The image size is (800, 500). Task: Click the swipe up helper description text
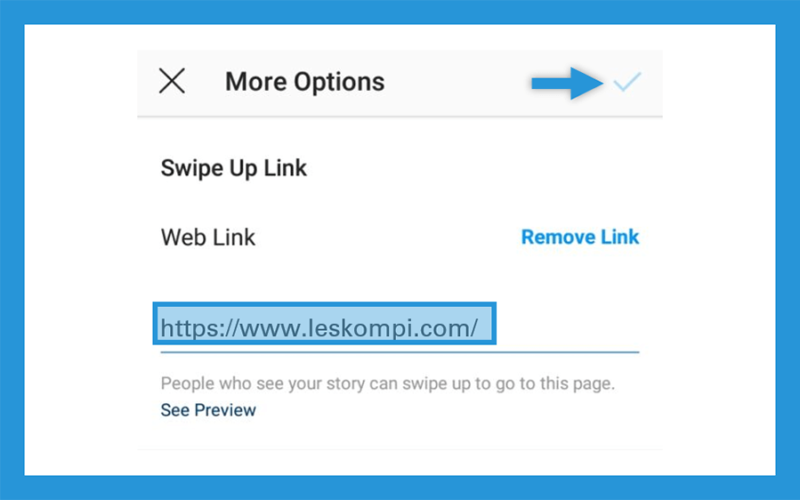388,384
